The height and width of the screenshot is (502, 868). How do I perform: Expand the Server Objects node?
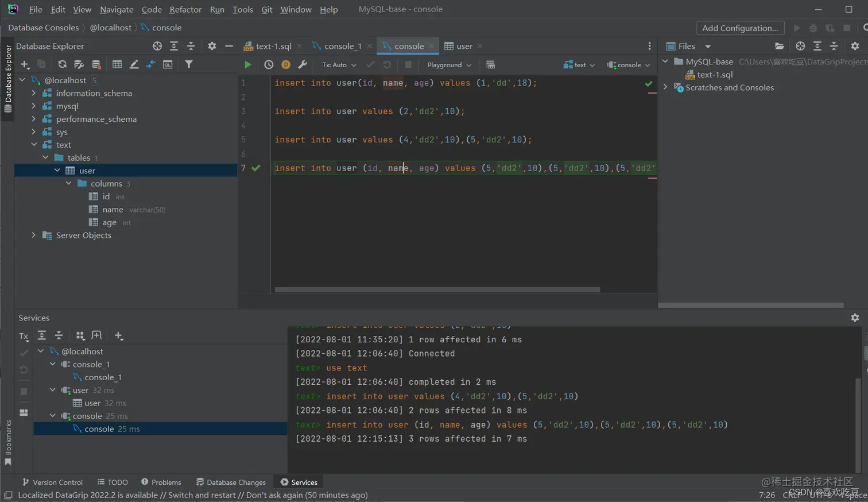pyautogui.click(x=34, y=235)
